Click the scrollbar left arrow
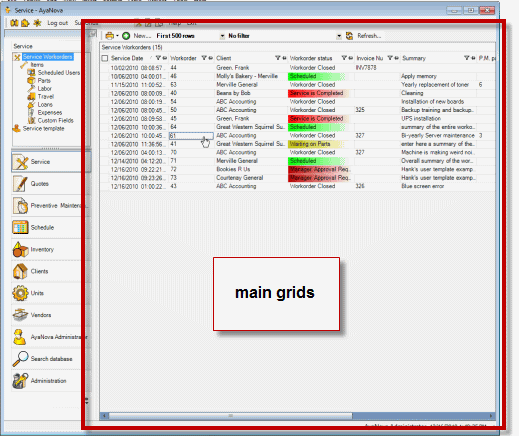The height and width of the screenshot is (436, 519). pyautogui.click(x=104, y=416)
